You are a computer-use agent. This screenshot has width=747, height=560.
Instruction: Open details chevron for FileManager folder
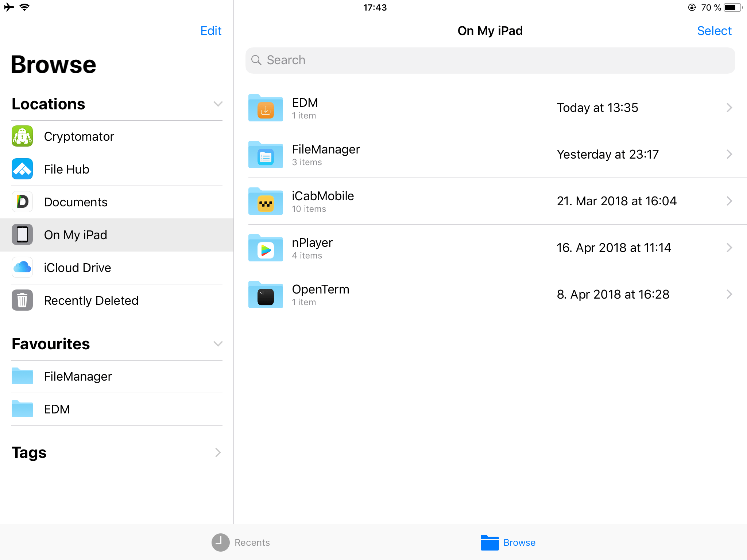tap(729, 154)
